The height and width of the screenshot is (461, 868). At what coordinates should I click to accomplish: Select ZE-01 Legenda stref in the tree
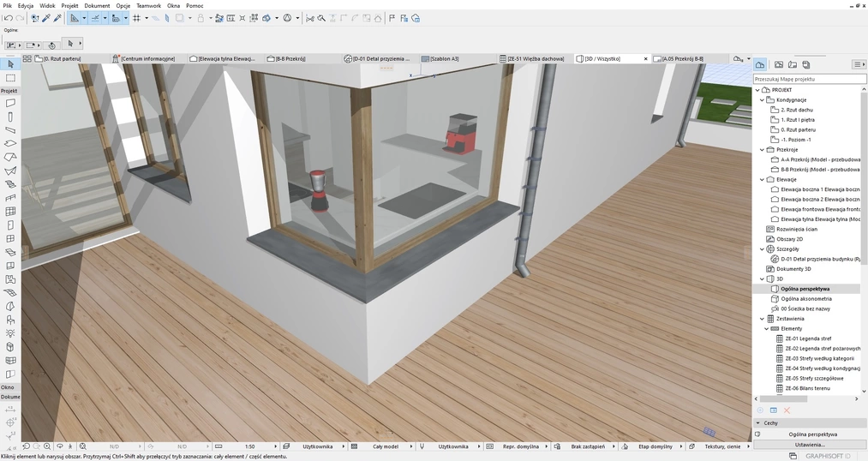pos(808,338)
